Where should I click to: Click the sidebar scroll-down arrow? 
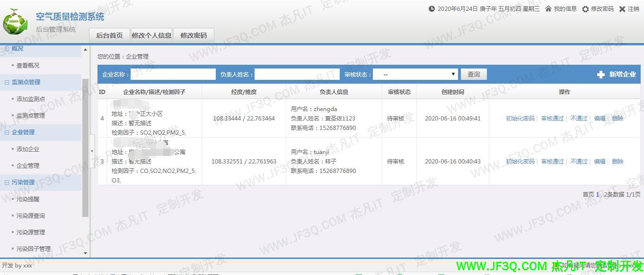85,253
